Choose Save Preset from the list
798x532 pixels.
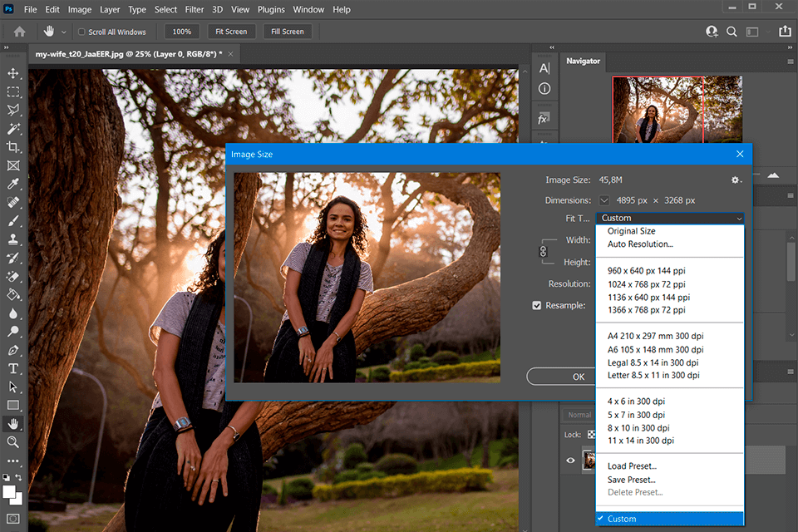(670, 480)
